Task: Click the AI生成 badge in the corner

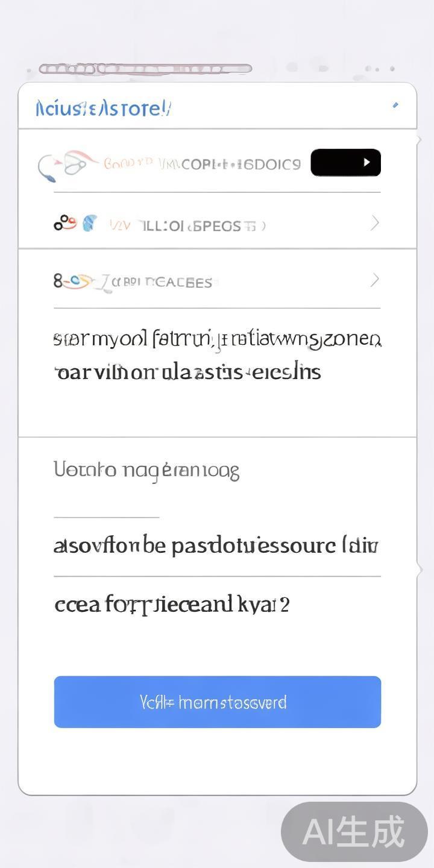Action: [x=354, y=832]
